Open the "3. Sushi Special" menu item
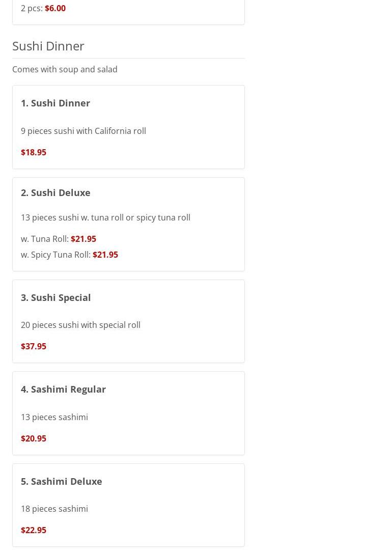Image resolution: width=392 pixels, height=553 pixels. pos(56,297)
